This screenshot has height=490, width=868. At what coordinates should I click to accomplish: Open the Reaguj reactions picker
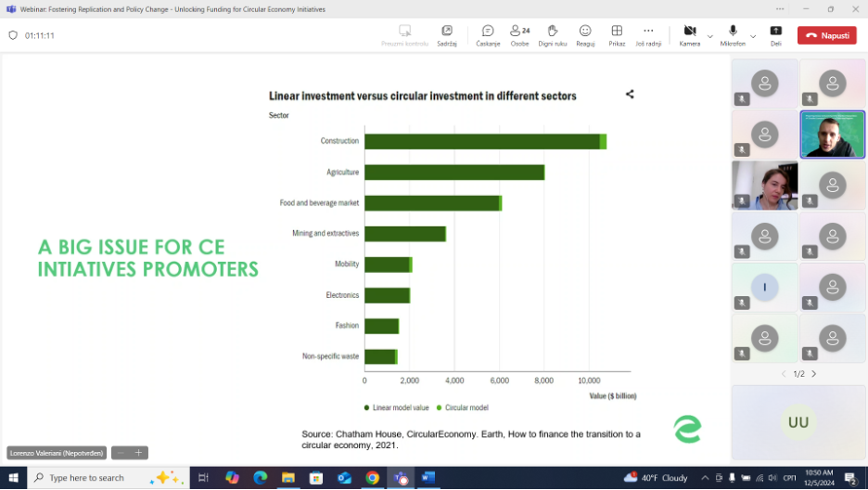[x=585, y=34]
